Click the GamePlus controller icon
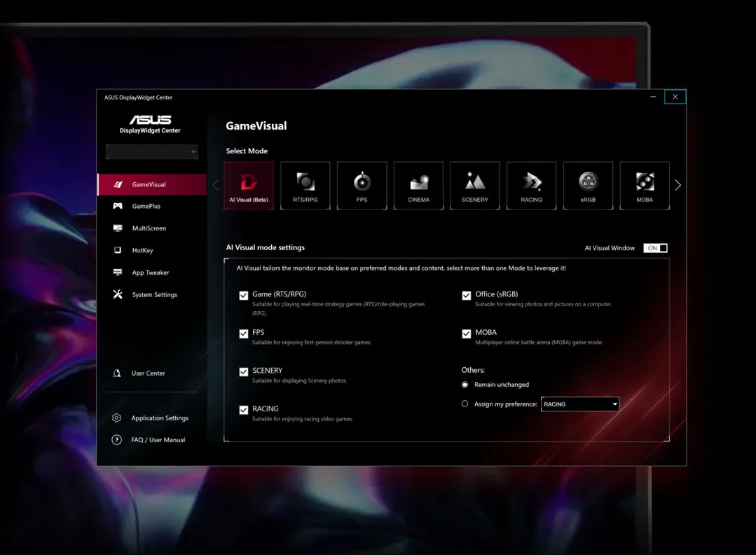Image resolution: width=756 pixels, height=555 pixels. click(x=118, y=206)
